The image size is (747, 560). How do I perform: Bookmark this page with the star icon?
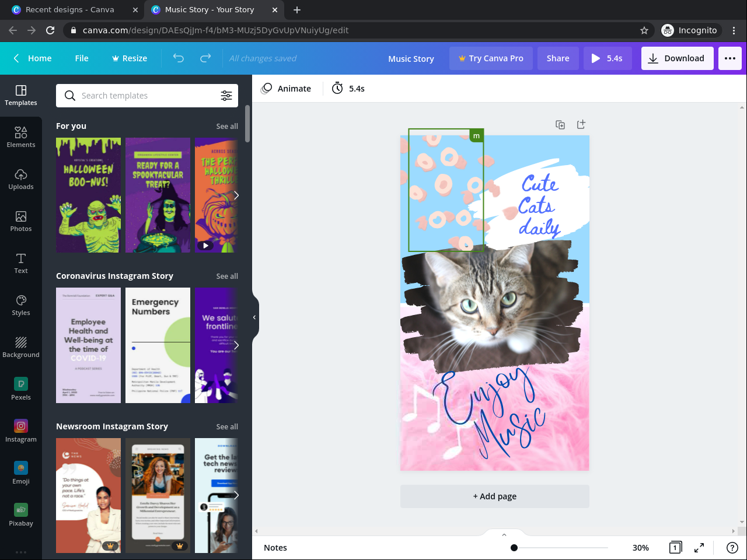coord(644,30)
